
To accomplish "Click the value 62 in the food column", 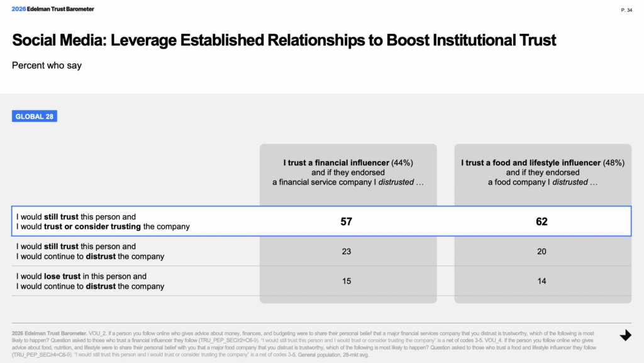I will click(542, 221).
